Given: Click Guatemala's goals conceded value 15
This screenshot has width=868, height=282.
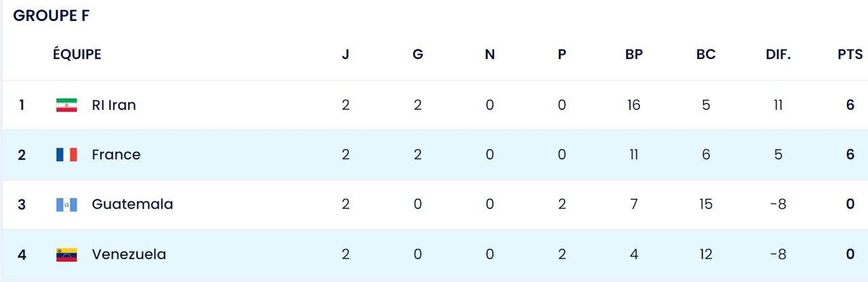Looking at the screenshot, I should tap(706, 204).
